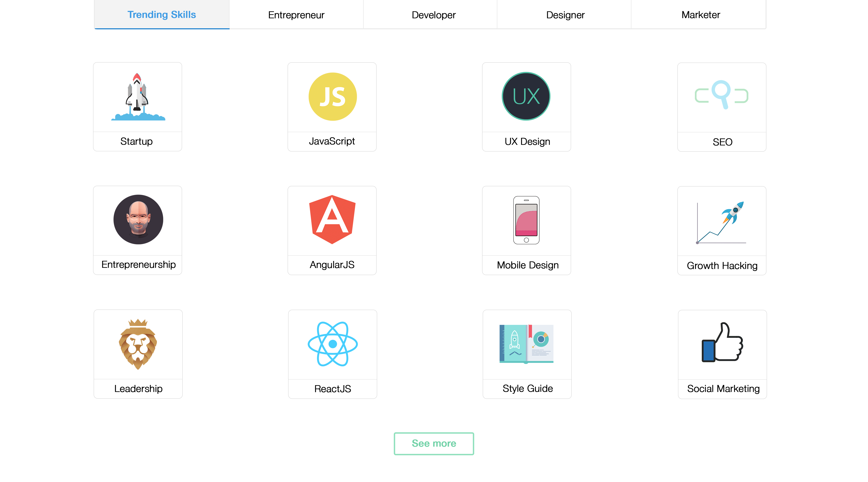Go to the Marketer tab
The height and width of the screenshot is (482, 868).
pyautogui.click(x=701, y=15)
